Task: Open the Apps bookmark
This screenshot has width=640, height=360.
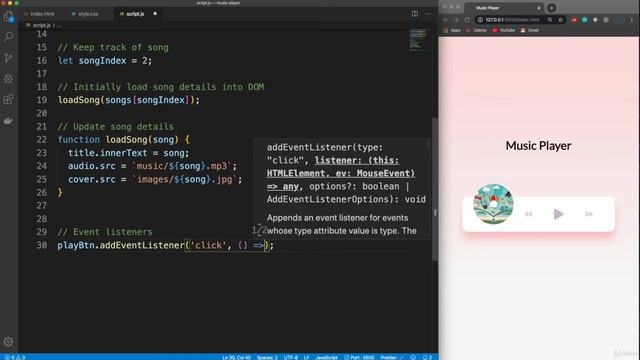Action: click(x=452, y=30)
